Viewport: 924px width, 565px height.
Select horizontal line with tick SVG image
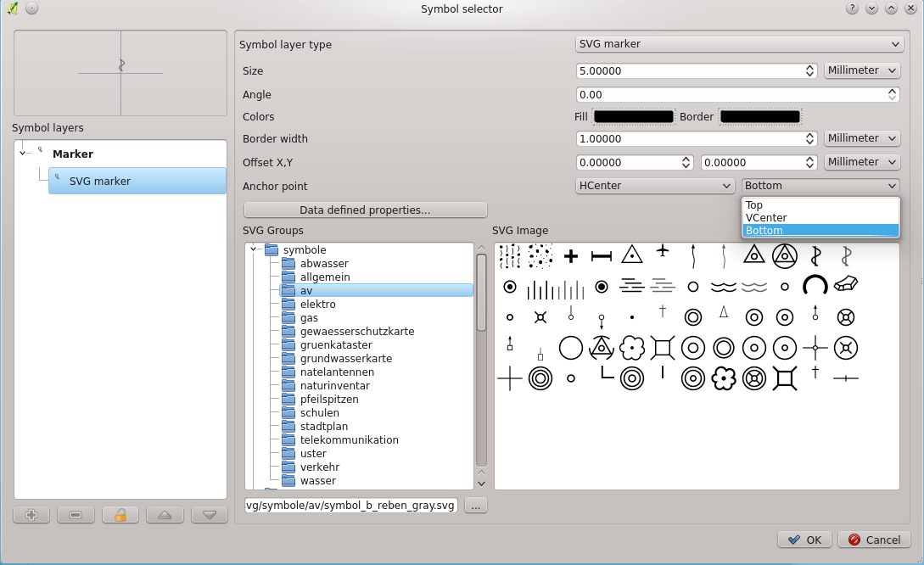click(x=846, y=378)
